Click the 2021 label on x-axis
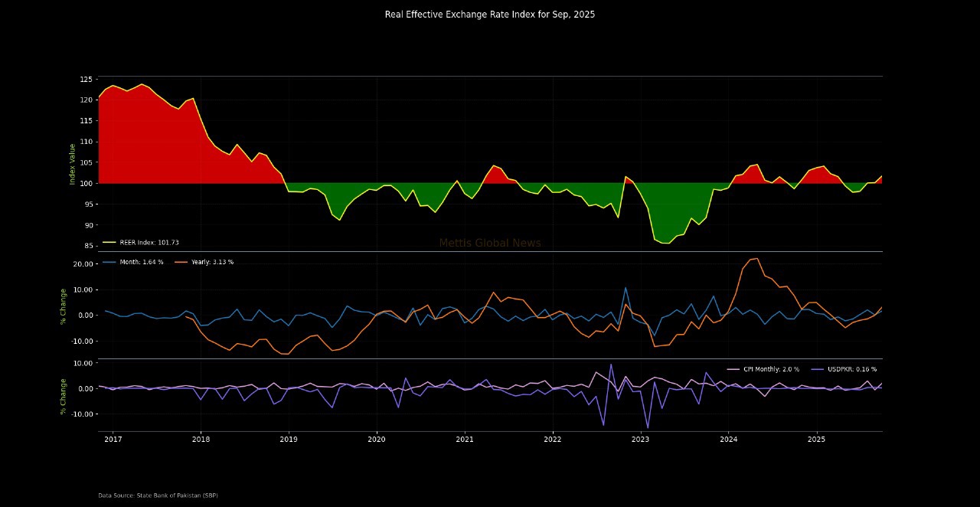Viewport: 980px width, 507px height. (465, 440)
